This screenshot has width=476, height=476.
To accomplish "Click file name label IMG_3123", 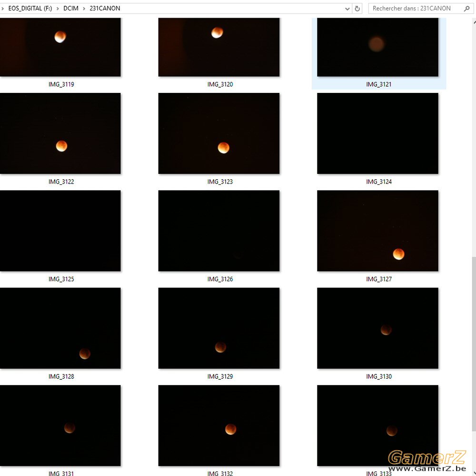I will (x=220, y=182).
